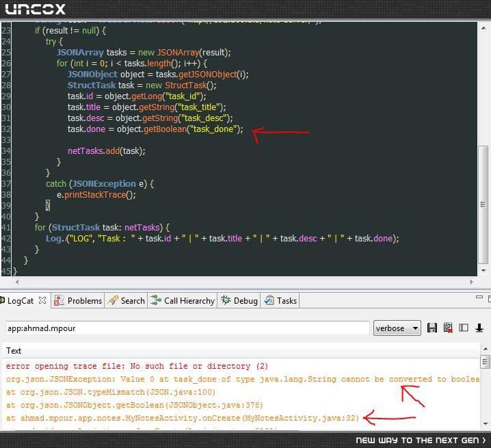This screenshot has width=491, height=448.
Task: Open the Debug tab
Action: click(x=239, y=301)
